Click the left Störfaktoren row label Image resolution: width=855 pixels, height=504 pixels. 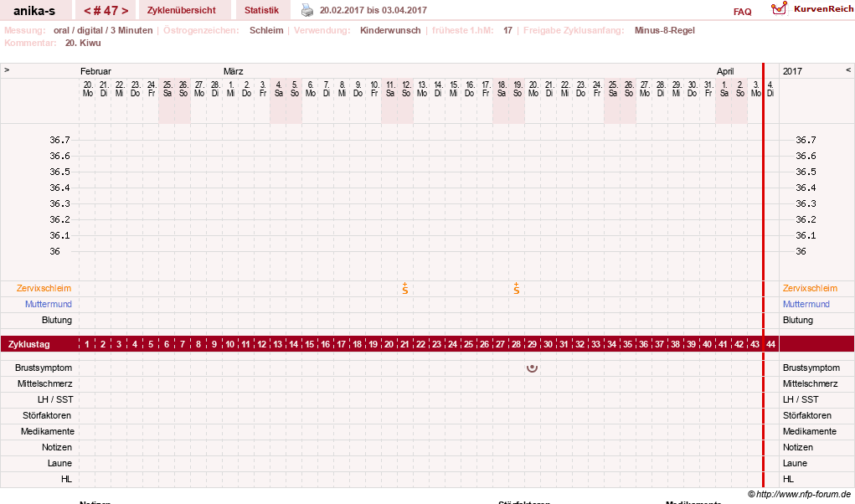(46, 415)
